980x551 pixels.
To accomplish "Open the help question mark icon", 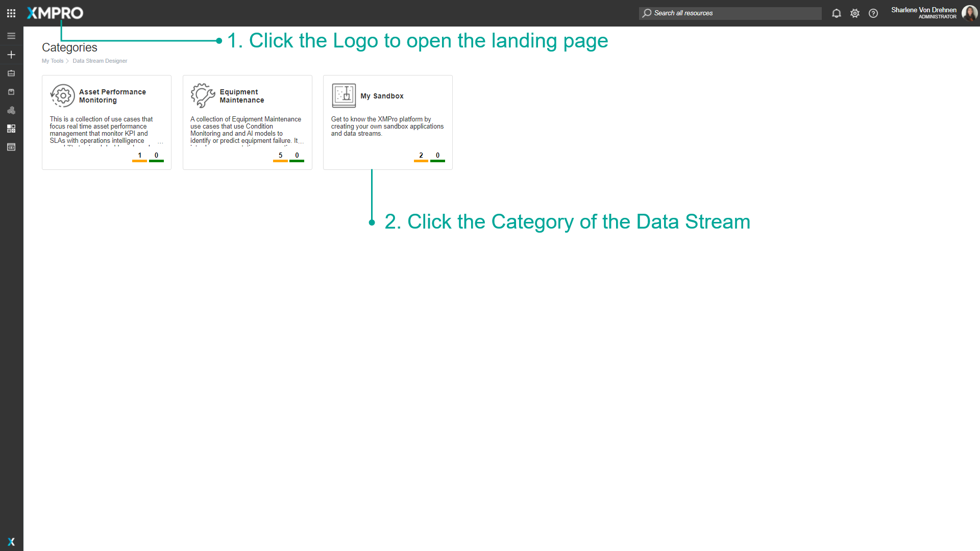I will [873, 13].
